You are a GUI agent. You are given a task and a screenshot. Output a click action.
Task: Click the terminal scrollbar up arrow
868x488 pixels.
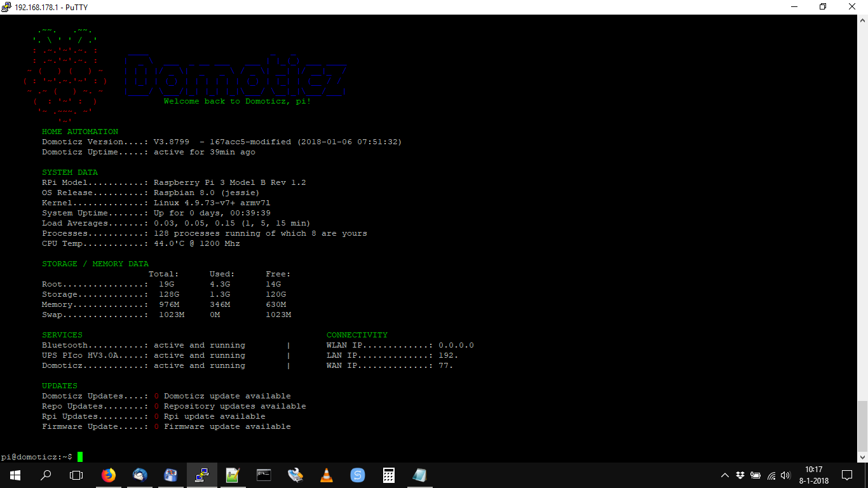862,20
